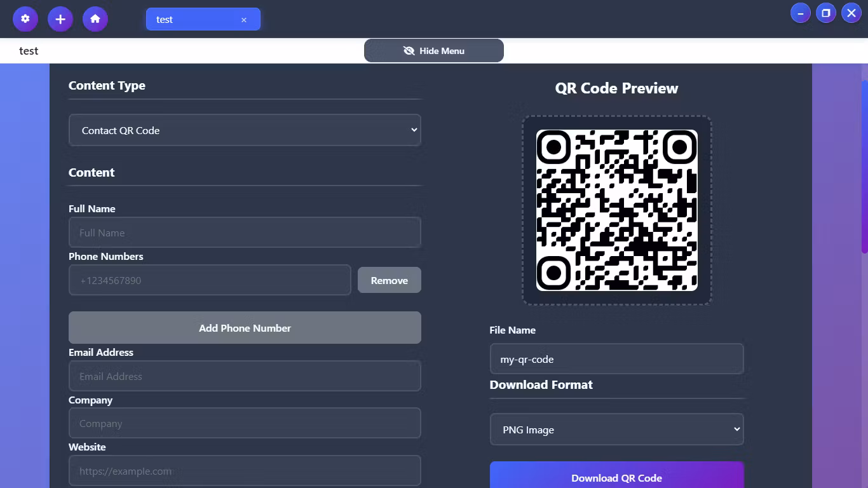Open settings with the gear icon
Image resolution: width=868 pixels, height=488 pixels.
tap(25, 19)
